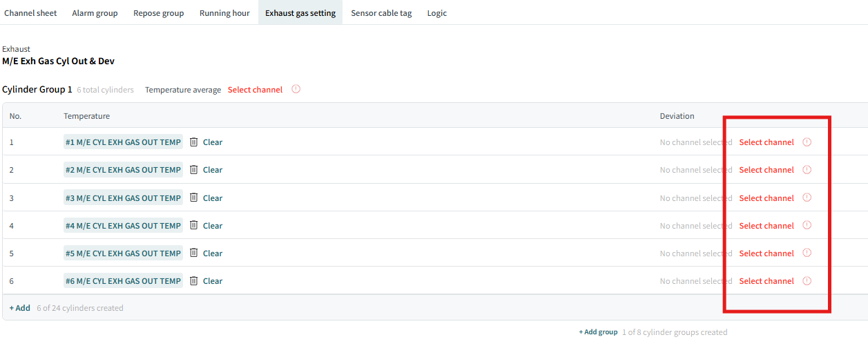Image resolution: width=868 pixels, height=364 pixels.
Task: Select deviation channel for cylinder 5
Action: pyautogui.click(x=766, y=253)
